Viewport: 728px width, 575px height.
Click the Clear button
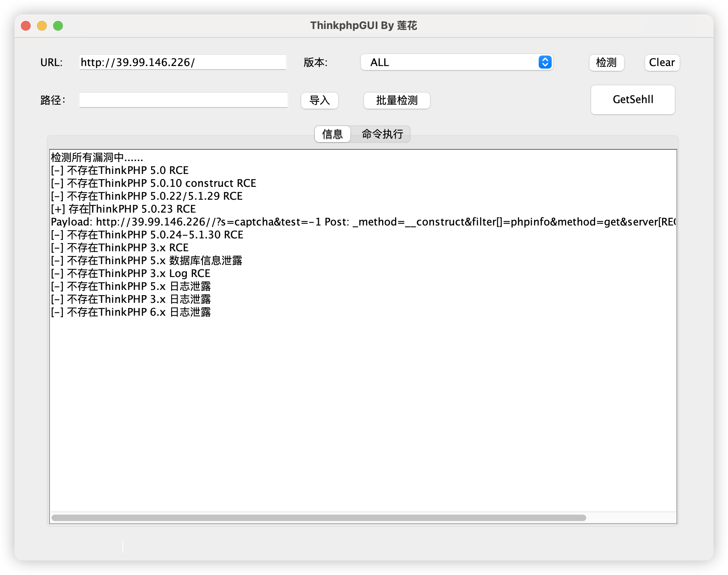662,62
